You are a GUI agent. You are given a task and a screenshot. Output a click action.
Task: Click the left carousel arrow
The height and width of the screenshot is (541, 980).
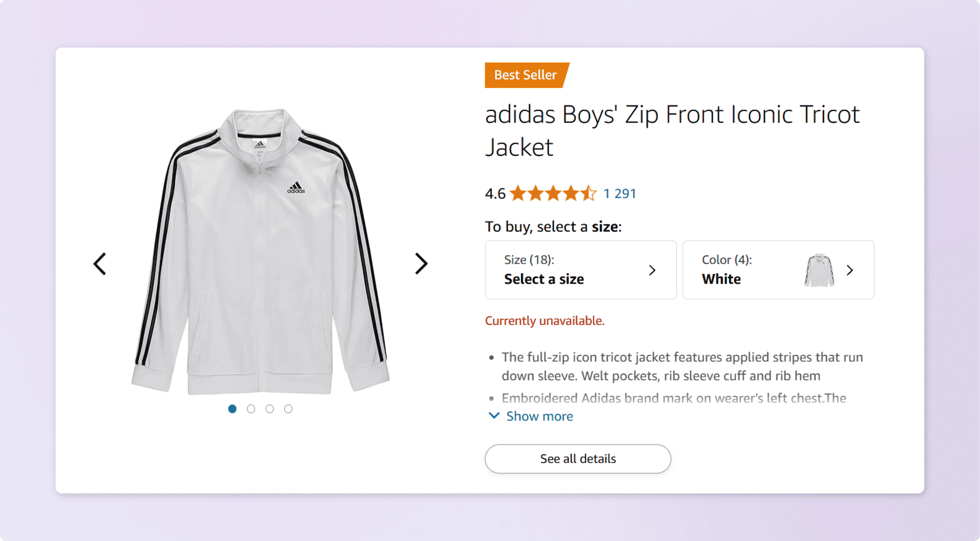tap(99, 264)
